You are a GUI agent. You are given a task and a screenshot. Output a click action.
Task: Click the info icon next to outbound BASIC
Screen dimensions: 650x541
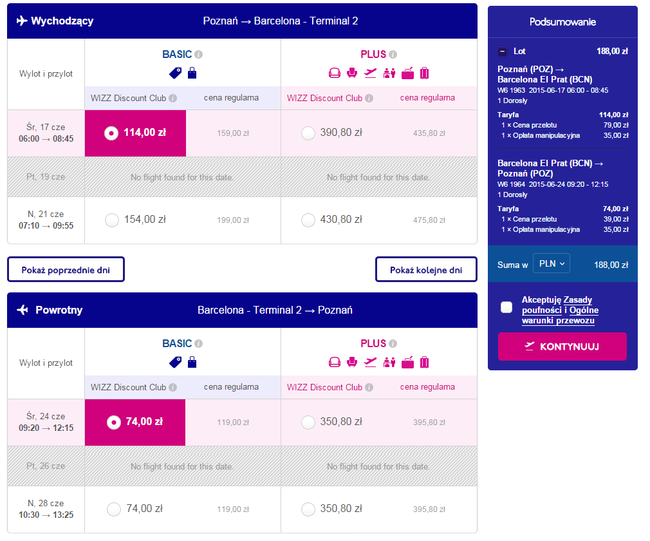(198, 54)
